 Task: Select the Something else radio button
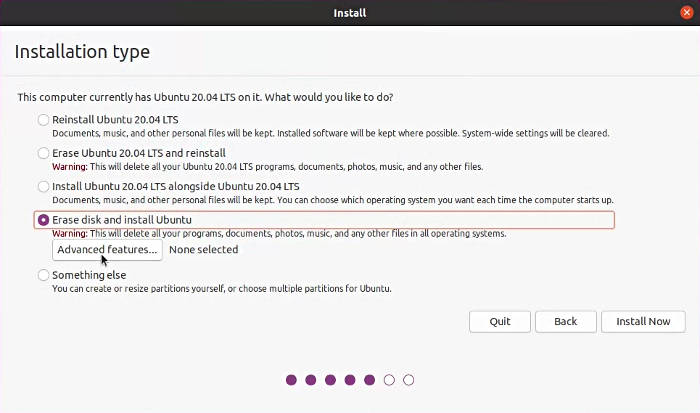43,275
